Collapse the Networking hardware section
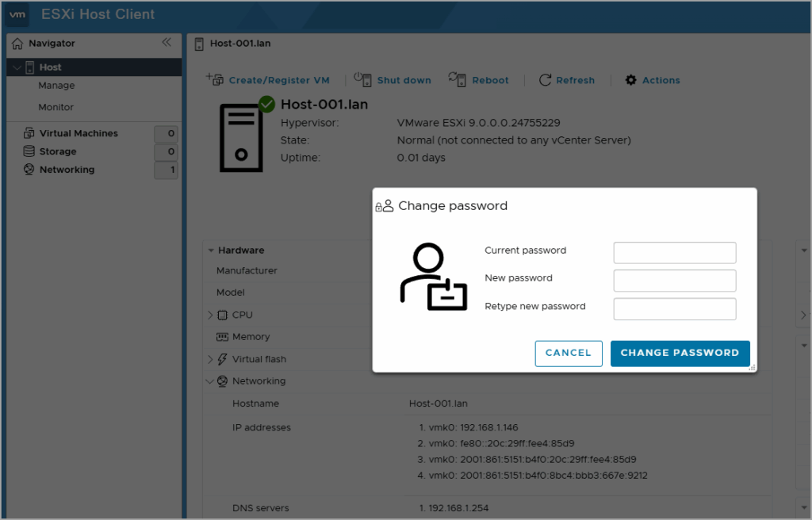Image resolution: width=812 pixels, height=520 pixels. [x=210, y=381]
